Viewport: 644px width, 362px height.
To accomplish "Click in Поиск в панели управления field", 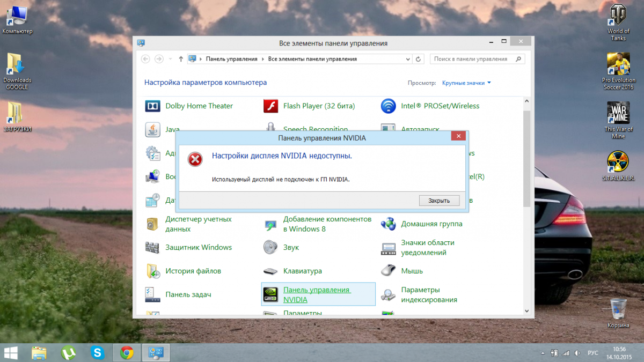I will point(472,59).
